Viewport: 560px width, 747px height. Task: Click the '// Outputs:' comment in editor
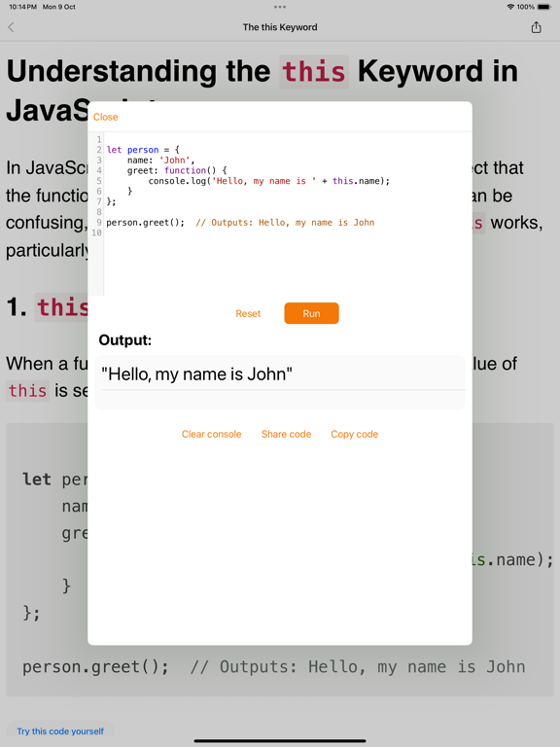tap(285, 223)
